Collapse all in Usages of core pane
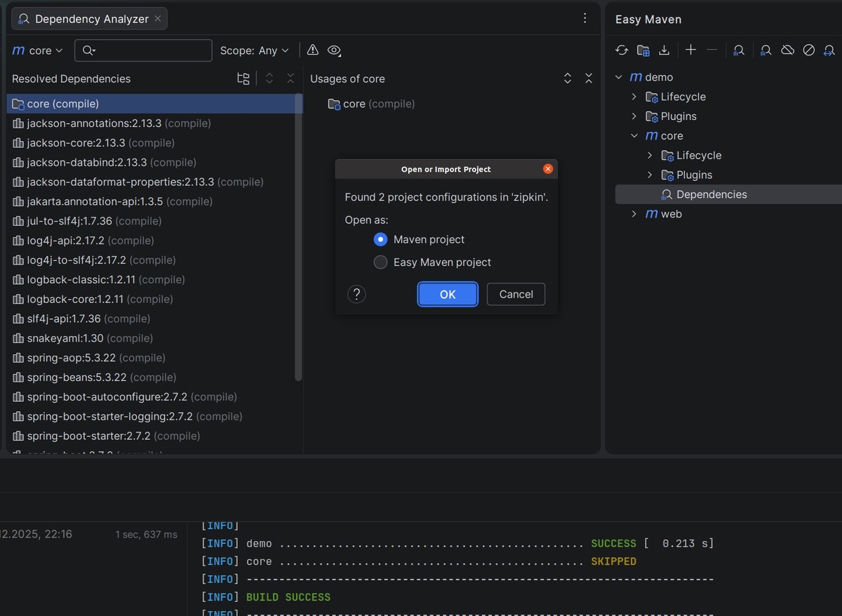 point(589,79)
